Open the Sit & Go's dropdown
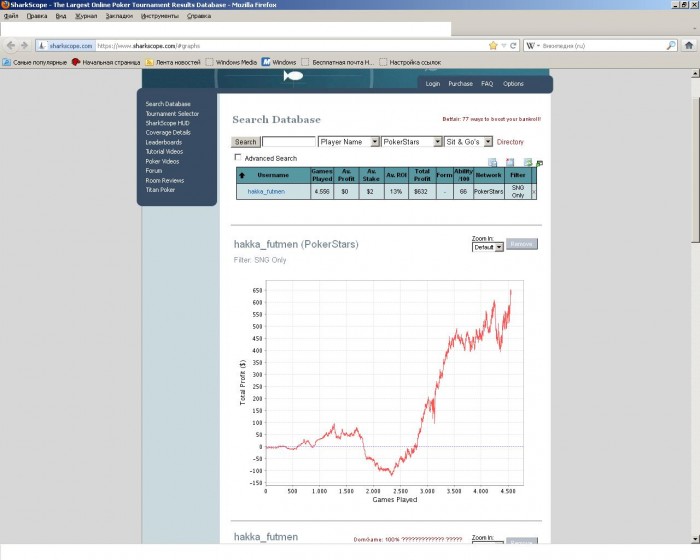This screenshot has height=560, width=700. point(468,142)
